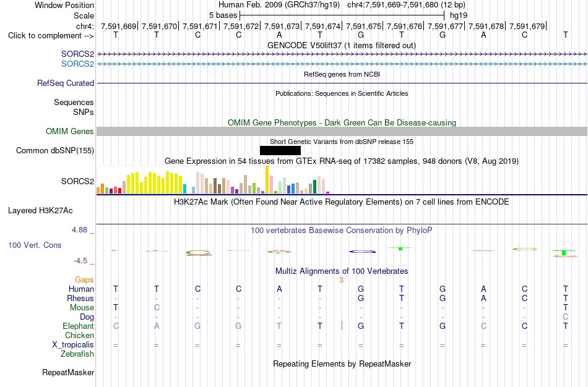Click the hg19 label next to the scale bar
The width and height of the screenshot is (588, 387).
459,15
